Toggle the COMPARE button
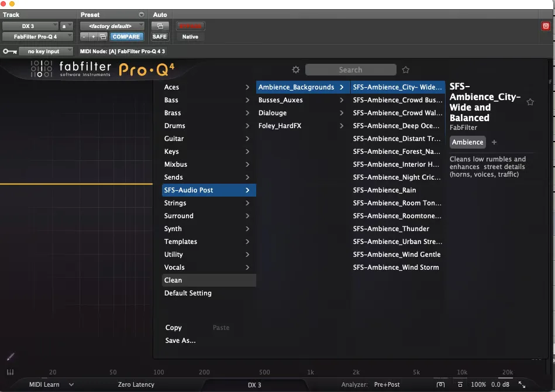The image size is (555, 392). (x=126, y=36)
